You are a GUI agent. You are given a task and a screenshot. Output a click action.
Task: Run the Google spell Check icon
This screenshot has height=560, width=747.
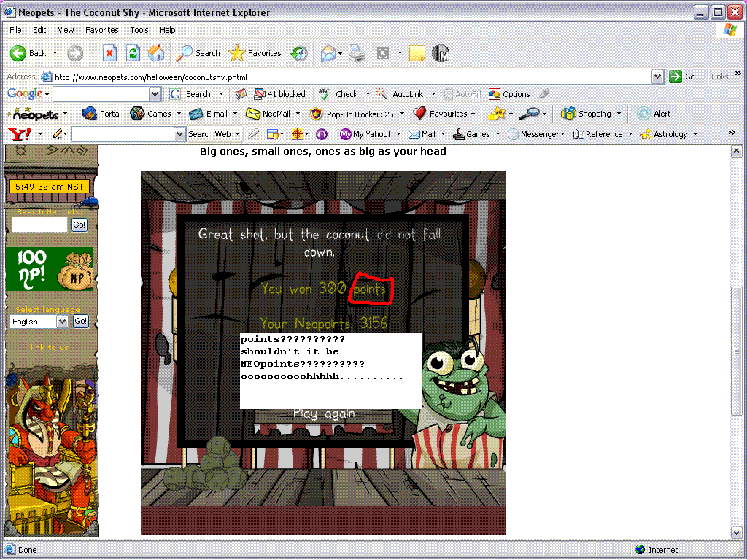click(324, 94)
